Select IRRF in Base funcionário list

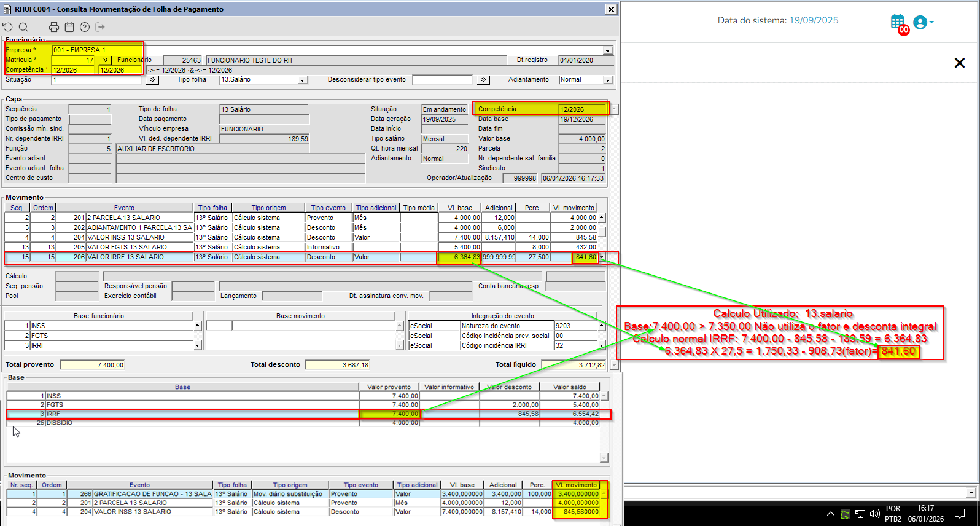tap(99, 345)
